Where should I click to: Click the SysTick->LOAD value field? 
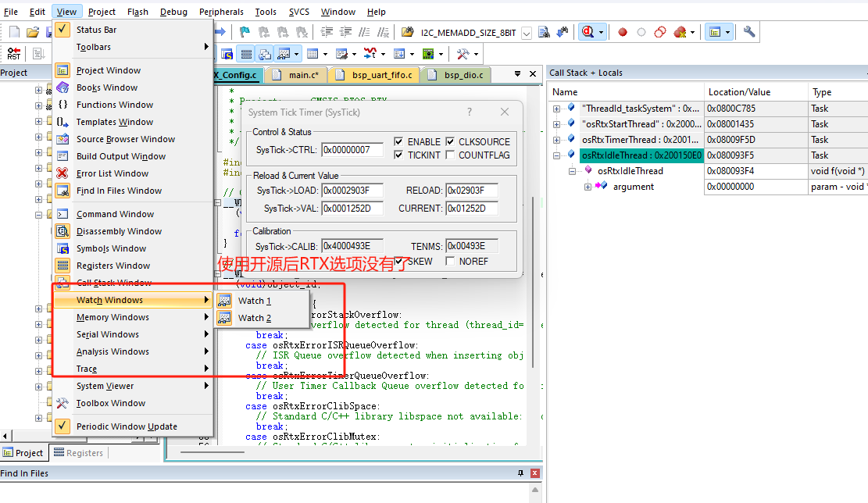(352, 191)
